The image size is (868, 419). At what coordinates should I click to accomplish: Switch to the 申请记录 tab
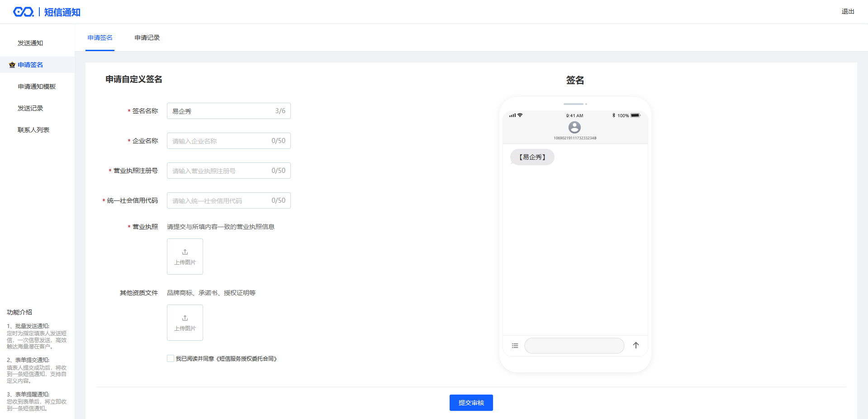(x=147, y=38)
